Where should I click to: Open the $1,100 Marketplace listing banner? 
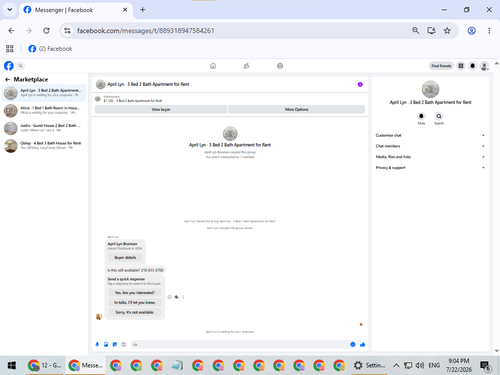230,99
